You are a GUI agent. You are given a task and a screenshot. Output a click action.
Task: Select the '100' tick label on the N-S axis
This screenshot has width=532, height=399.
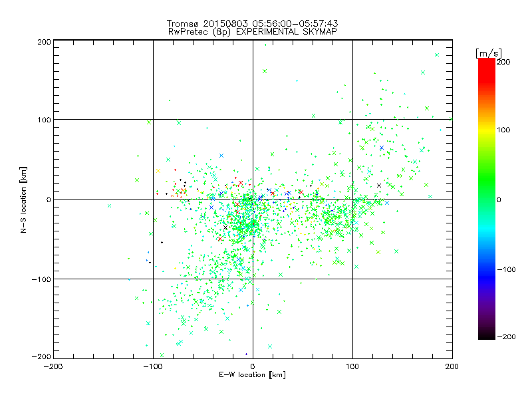44,120
